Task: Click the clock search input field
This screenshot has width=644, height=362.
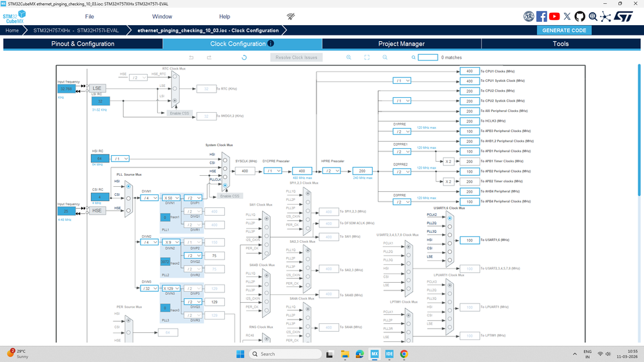Action: click(427, 57)
